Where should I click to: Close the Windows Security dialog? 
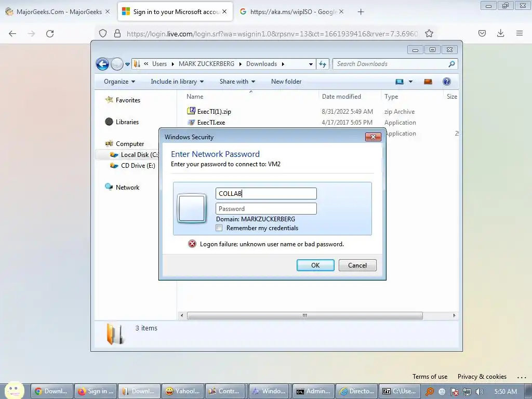click(373, 137)
